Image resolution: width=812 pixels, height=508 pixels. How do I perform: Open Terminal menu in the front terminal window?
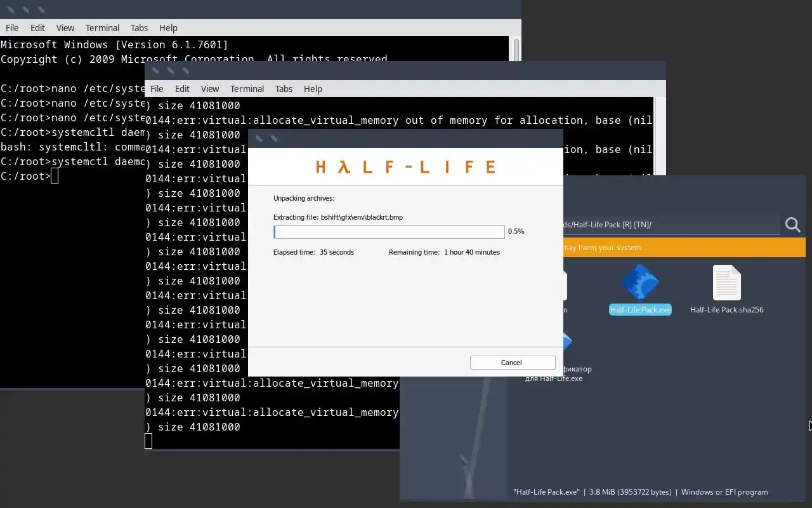pyautogui.click(x=247, y=89)
